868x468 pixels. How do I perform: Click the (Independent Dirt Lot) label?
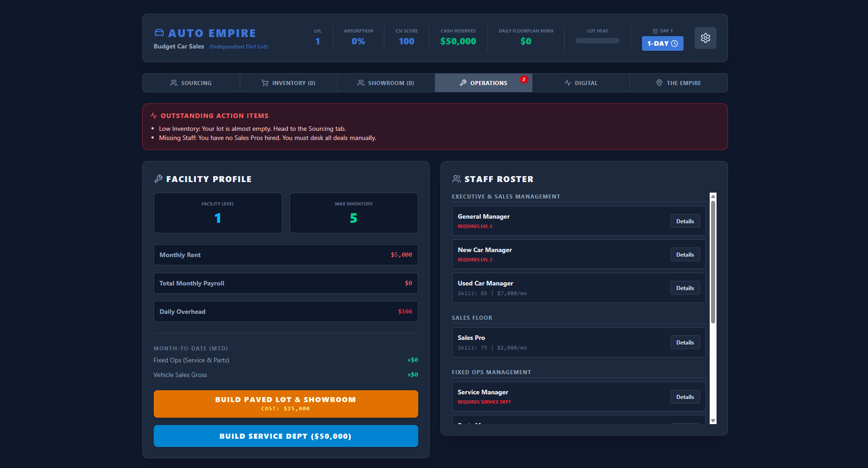point(239,47)
